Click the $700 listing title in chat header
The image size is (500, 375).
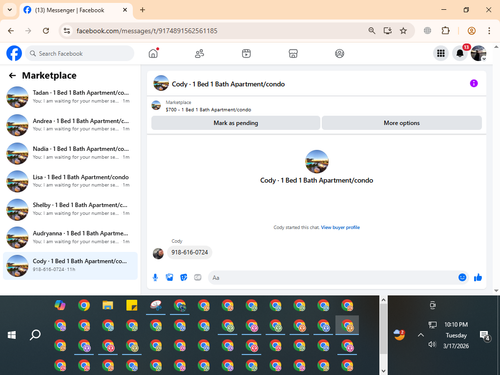pos(208,110)
